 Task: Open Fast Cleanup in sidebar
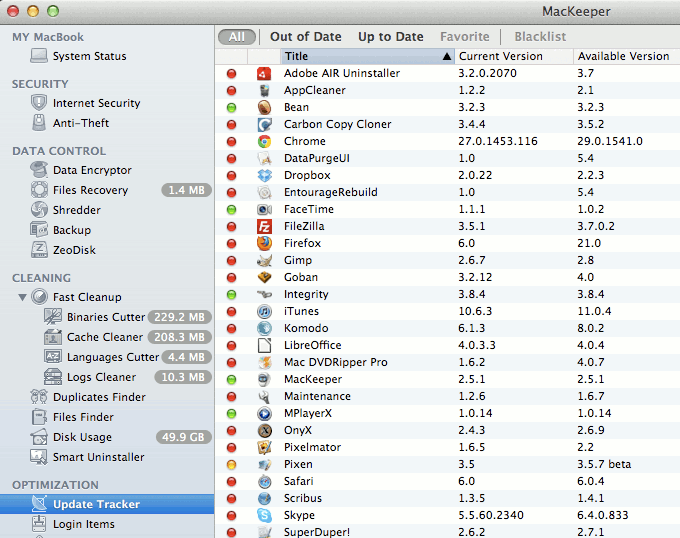(87, 297)
